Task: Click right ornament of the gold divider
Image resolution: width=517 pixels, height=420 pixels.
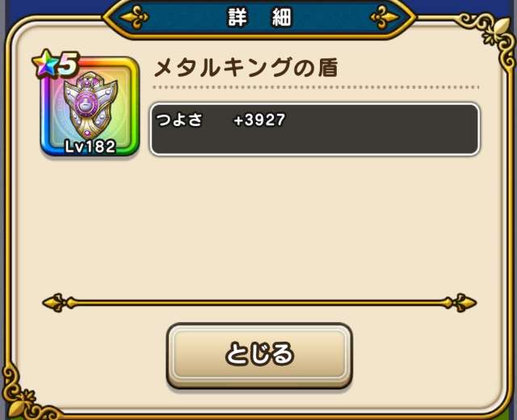Action: click(460, 302)
